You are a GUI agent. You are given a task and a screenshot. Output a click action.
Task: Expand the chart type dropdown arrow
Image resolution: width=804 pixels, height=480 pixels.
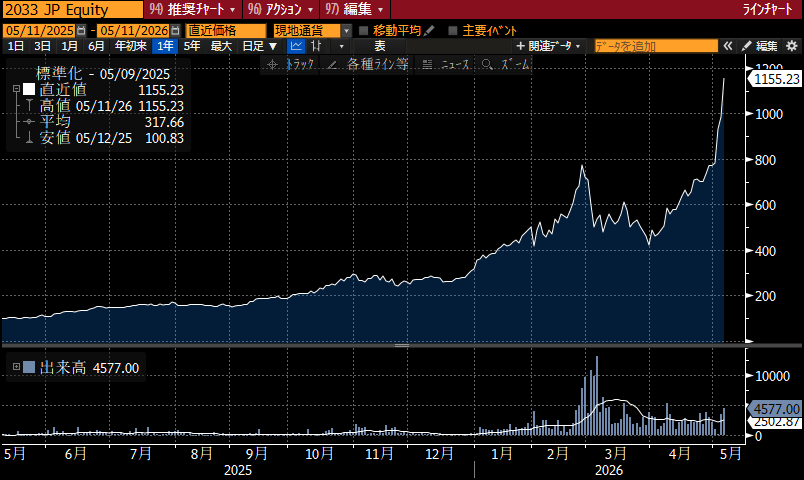[x=342, y=46]
